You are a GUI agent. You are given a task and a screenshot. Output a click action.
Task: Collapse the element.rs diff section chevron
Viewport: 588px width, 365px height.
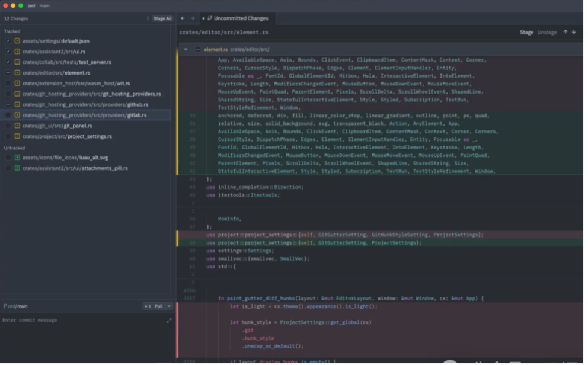(x=186, y=49)
